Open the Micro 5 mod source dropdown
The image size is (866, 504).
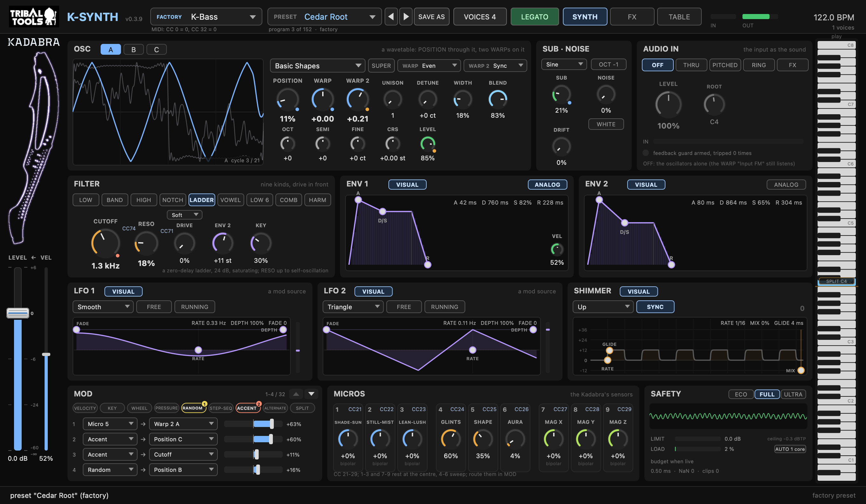[x=110, y=424]
